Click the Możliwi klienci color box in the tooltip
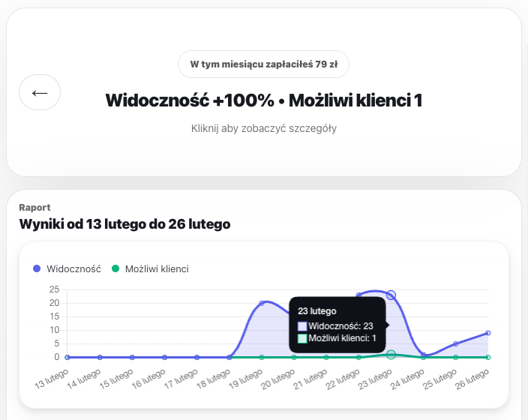 302,339
